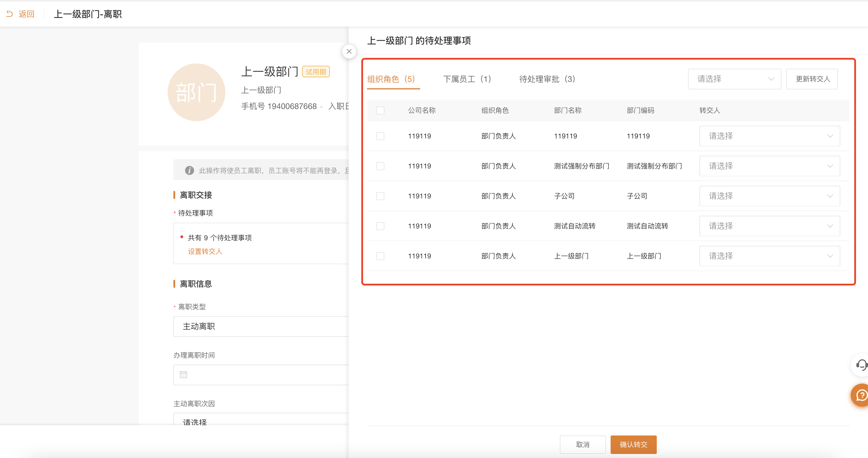Click the 确认转交 button

633,444
